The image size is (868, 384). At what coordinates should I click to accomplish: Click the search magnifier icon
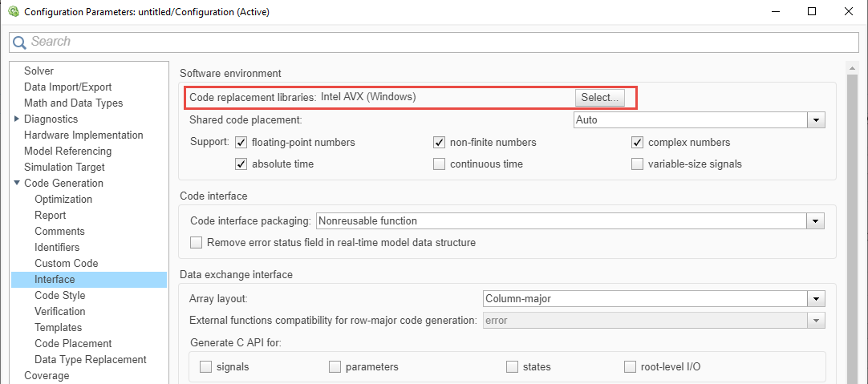coord(19,42)
